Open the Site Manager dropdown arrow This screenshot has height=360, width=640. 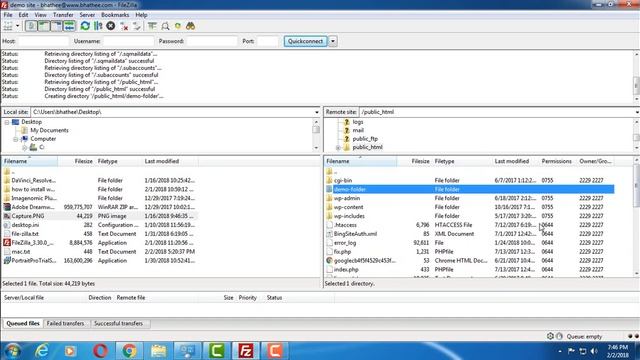[18, 26]
